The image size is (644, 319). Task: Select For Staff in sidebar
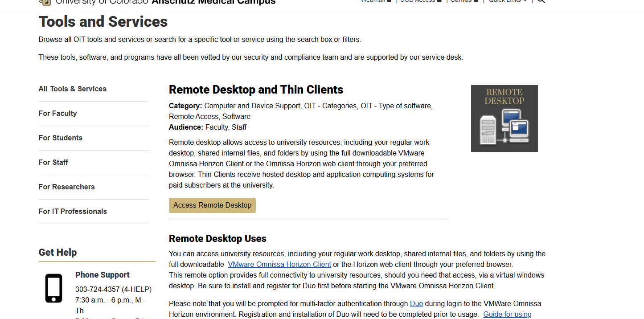coord(53,162)
